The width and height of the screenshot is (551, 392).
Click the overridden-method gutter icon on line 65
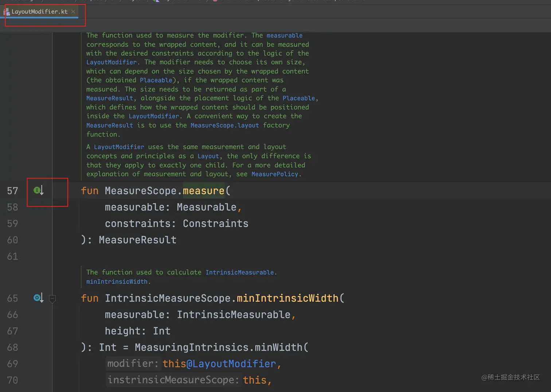coord(39,298)
